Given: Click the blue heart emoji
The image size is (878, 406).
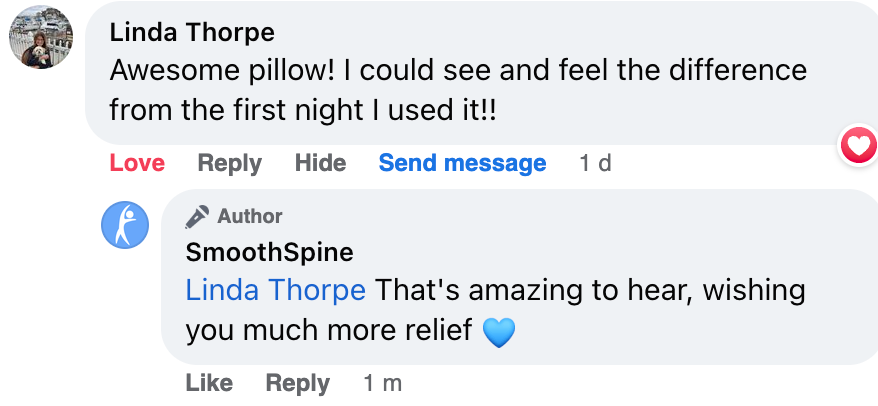Looking at the screenshot, I should (x=499, y=332).
